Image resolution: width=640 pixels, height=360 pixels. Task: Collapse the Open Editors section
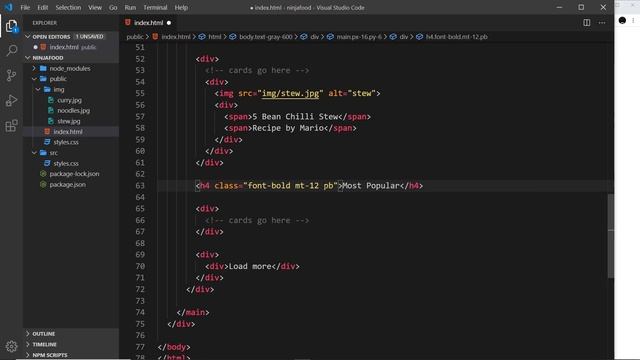click(x=28, y=37)
